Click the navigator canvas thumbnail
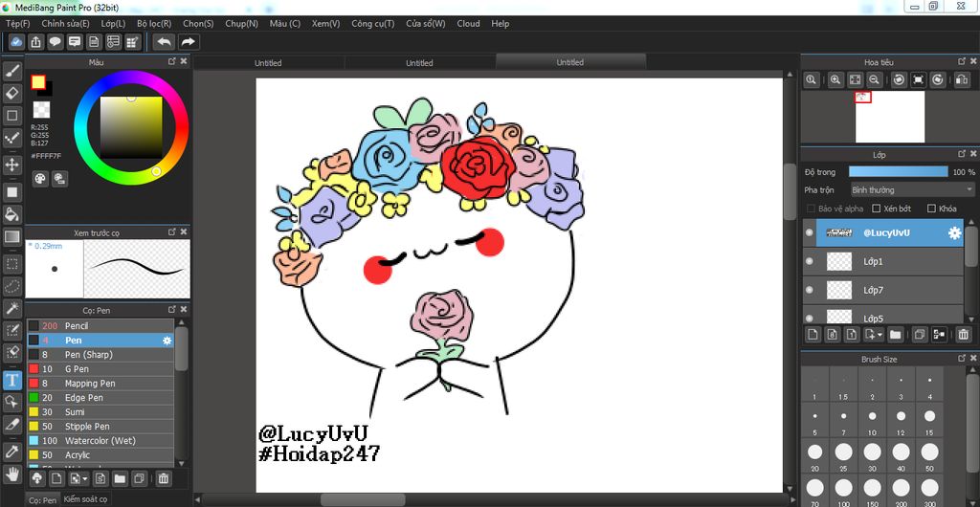 pos(889,116)
